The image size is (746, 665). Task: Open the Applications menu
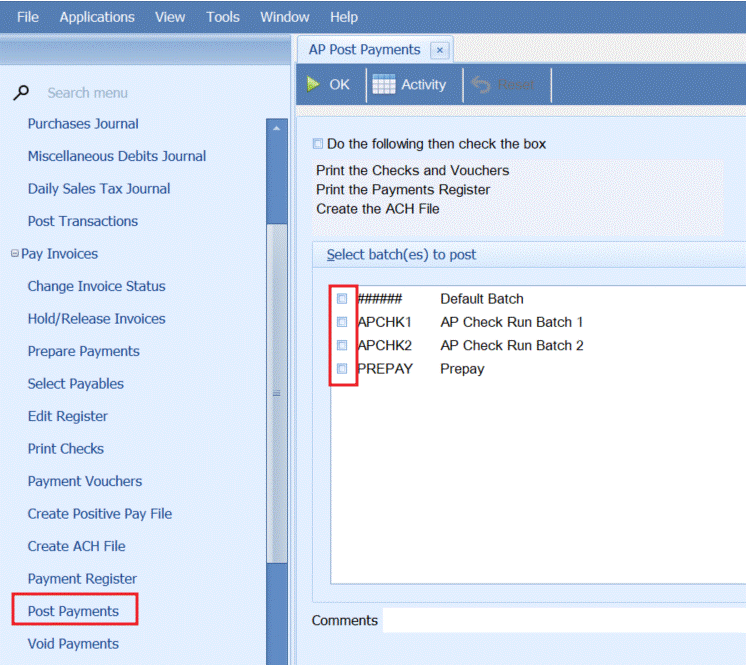97,17
